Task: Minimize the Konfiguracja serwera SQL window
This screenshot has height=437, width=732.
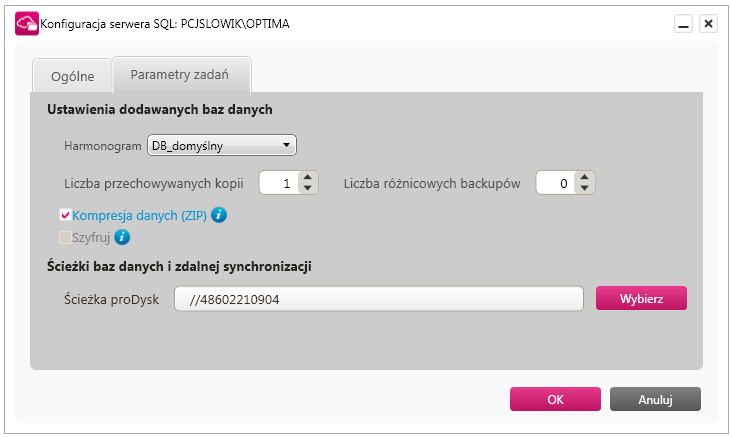Action: click(x=683, y=23)
